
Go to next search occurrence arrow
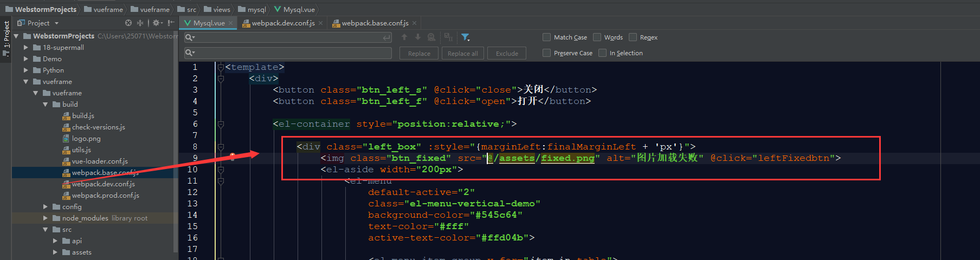417,37
